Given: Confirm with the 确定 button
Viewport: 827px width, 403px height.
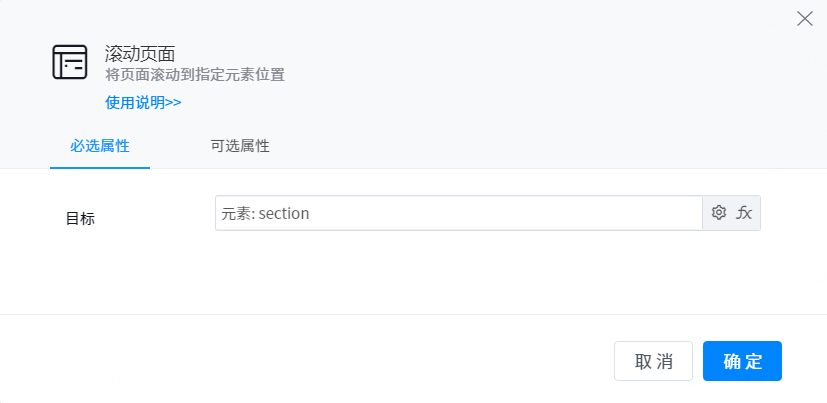Looking at the screenshot, I should point(742,361).
